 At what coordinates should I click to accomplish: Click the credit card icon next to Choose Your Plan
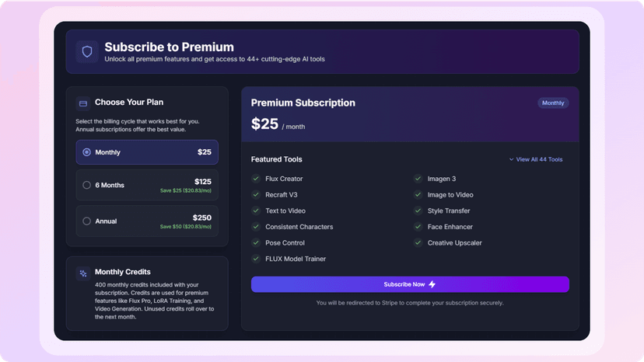(83, 103)
